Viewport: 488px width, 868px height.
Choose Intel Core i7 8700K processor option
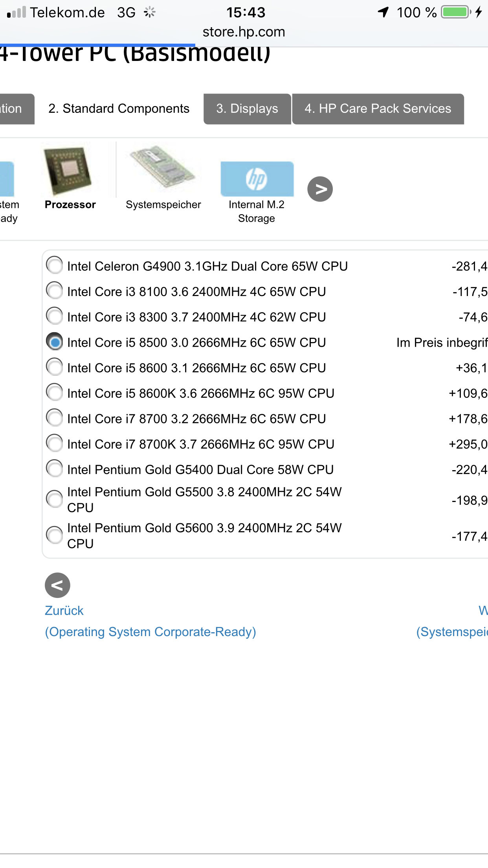[x=55, y=443]
